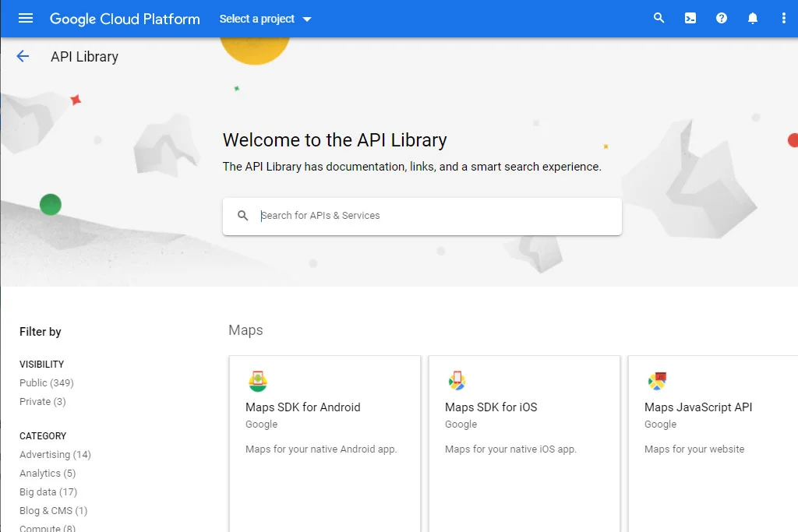The width and height of the screenshot is (798, 532).
Task: Select the Analytics category filter
Action: 48,473
